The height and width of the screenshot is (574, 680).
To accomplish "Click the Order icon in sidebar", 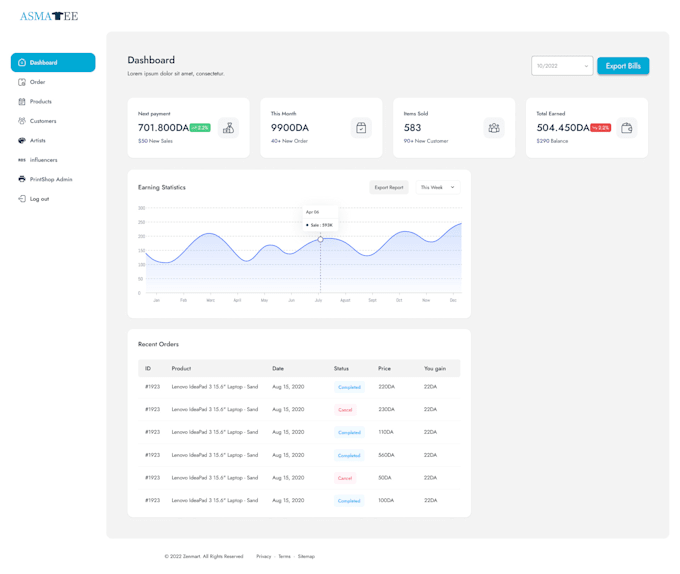I will (22, 82).
